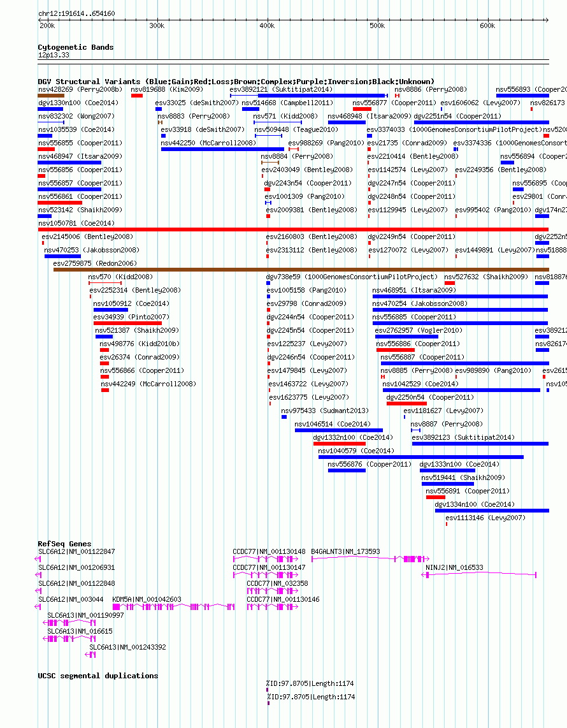Click the long brown esv2759875 (Redon2006) bar
This screenshot has height=728, width=567.
click(301, 269)
